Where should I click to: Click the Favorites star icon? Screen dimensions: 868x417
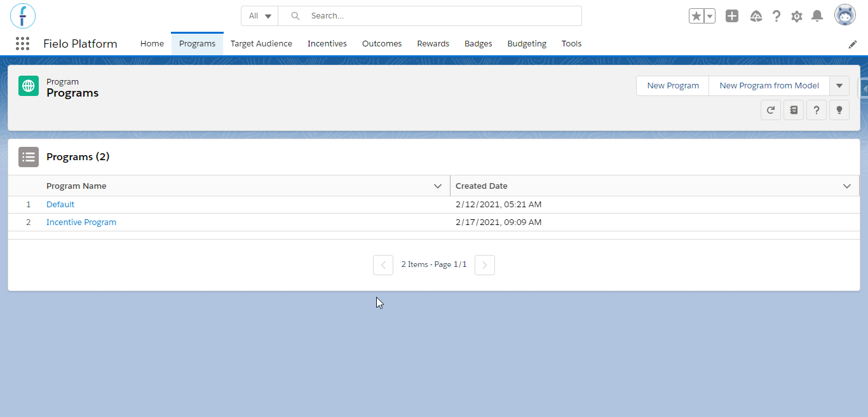point(696,16)
